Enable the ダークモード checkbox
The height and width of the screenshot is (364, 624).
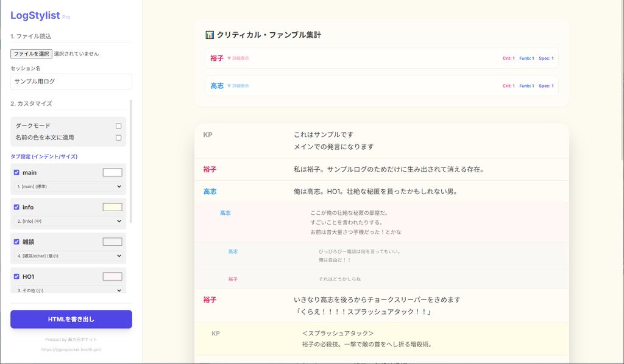pos(119,126)
